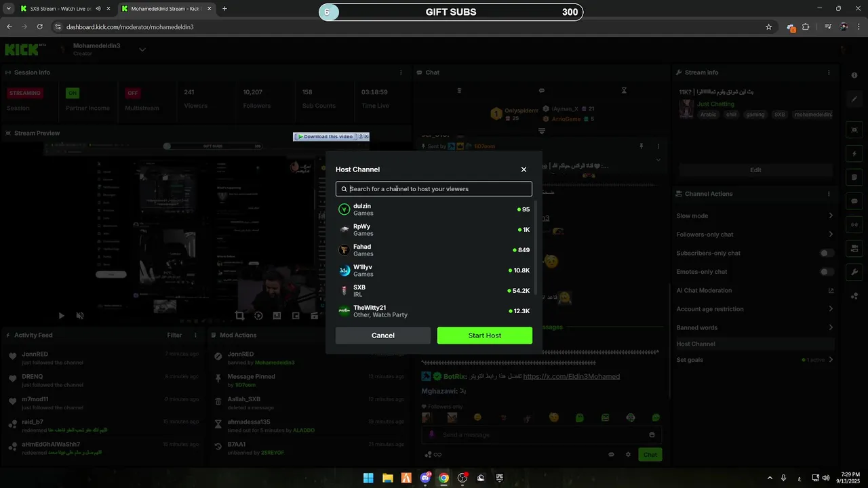Click the green Chat send button
Image resolution: width=868 pixels, height=488 pixels.
(x=650, y=455)
